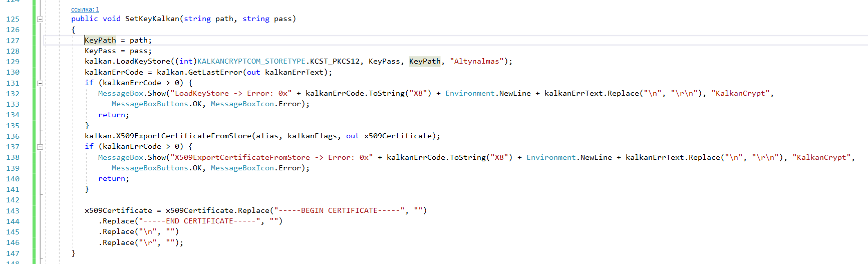868x264 pixels.
Task: Collapse the if block on line 131
Action: click(x=40, y=83)
